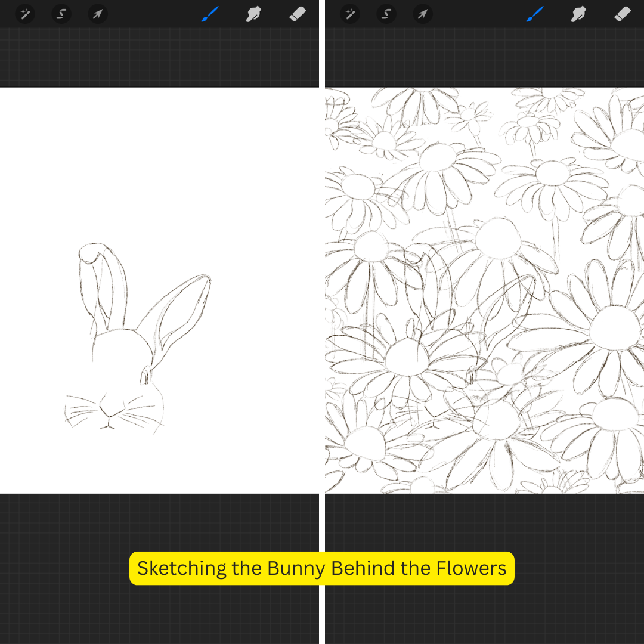Screen dimensions: 644x644
Task: Open Adjustments wand in left panel
Action: [24, 14]
